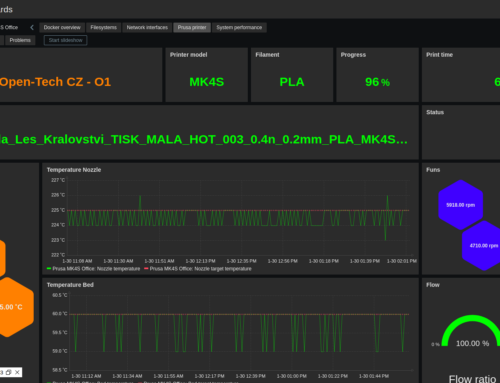500x383 pixels.
Task: Click the PLA filament value
Action: pos(292,82)
